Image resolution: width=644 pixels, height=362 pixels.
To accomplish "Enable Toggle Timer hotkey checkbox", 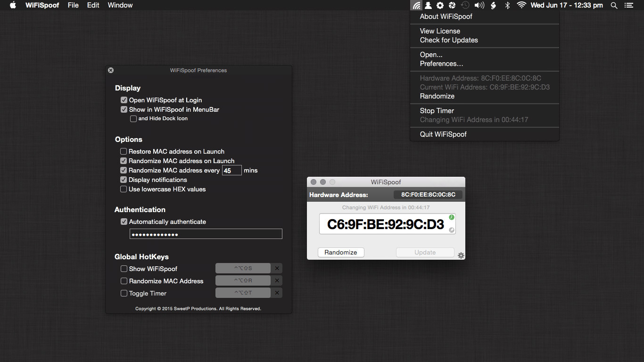I will coord(124,293).
